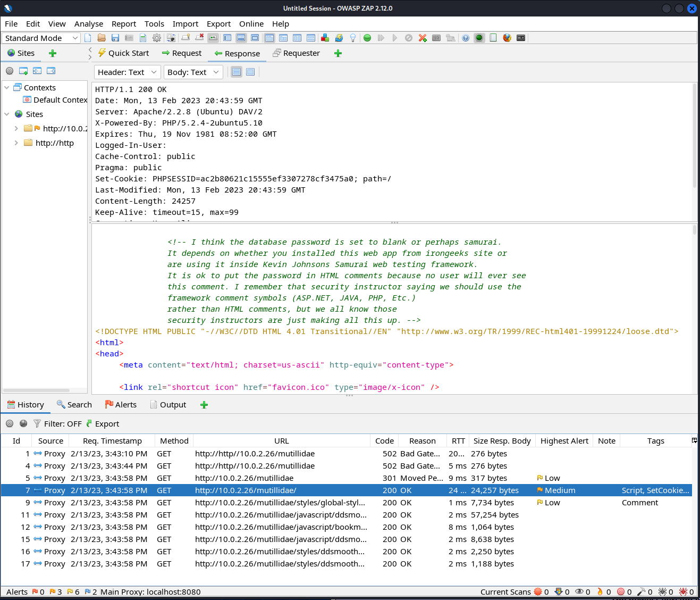Toggle the green break on all requests button
The width and height of the screenshot is (700, 600).
[367, 38]
